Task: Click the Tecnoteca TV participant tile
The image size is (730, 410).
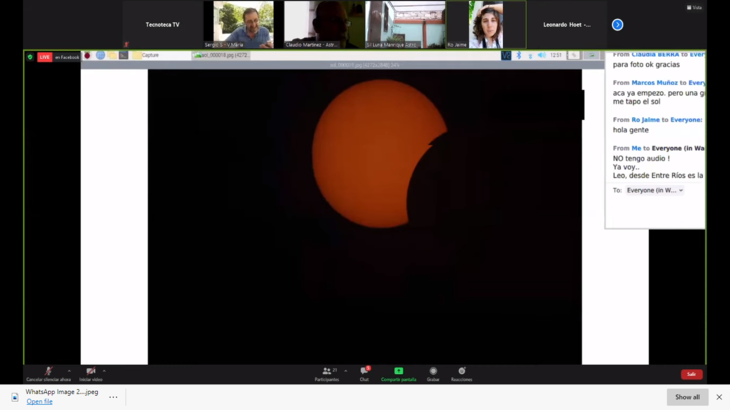Action: coord(163,25)
